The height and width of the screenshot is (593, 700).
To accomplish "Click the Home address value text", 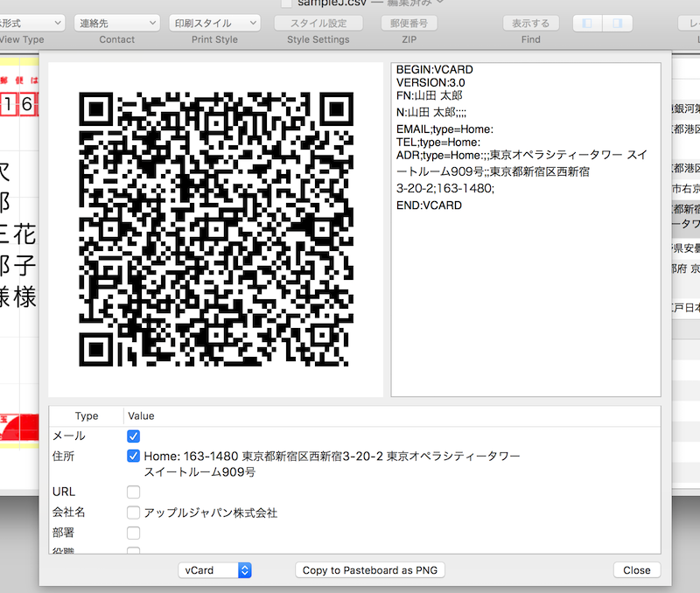I will pyautogui.click(x=332, y=464).
